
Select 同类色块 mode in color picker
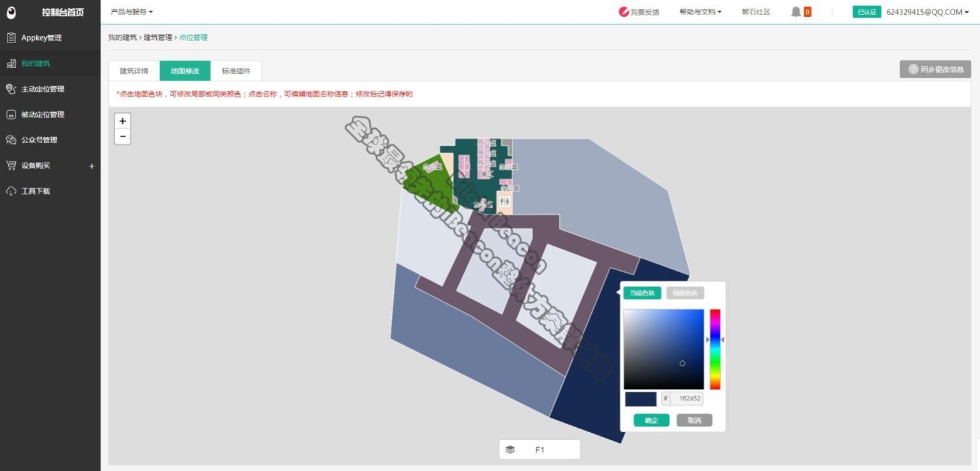685,293
